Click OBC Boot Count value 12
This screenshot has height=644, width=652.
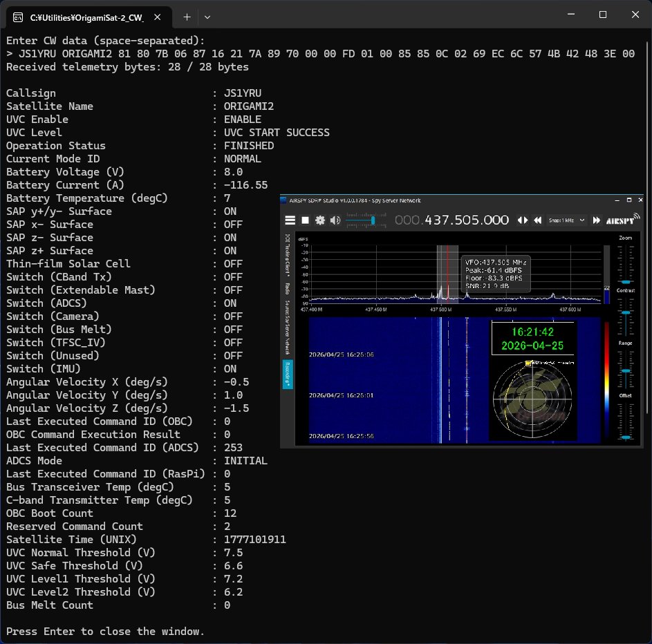pyautogui.click(x=230, y=513)
